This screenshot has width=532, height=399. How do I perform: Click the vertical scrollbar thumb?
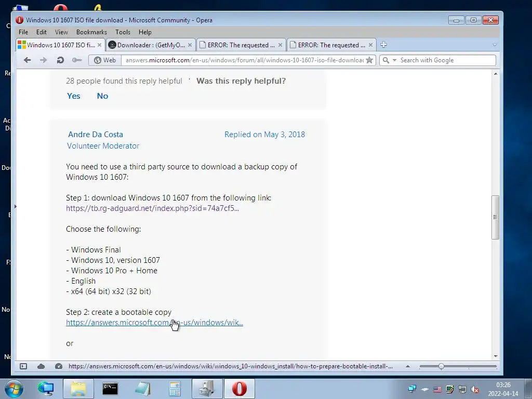pyautogui.click(x=495, y=217)
